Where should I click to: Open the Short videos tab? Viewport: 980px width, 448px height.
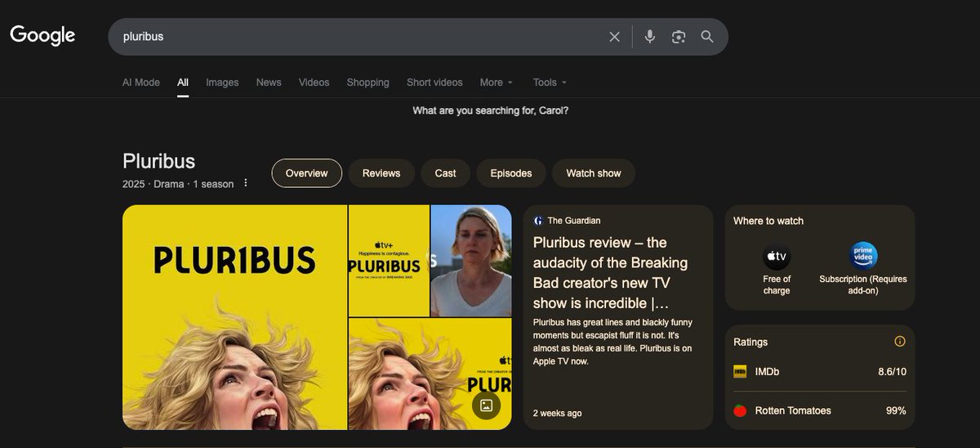434,83
